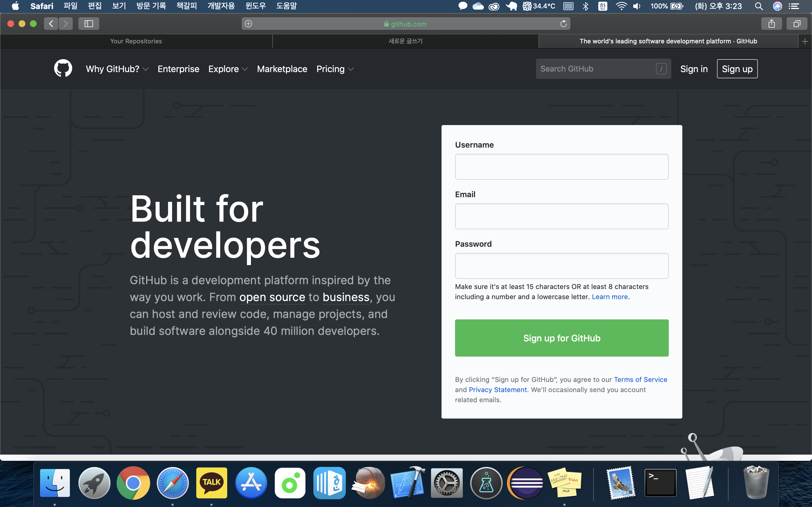Open a new tab with plus button
The height and width of the screenshot is (507, 812).
click(805, 41)
